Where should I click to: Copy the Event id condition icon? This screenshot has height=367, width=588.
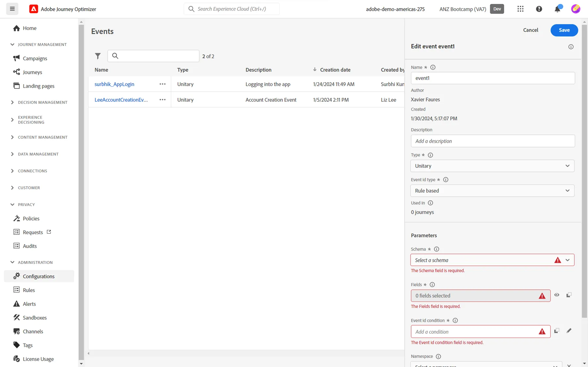557,331
